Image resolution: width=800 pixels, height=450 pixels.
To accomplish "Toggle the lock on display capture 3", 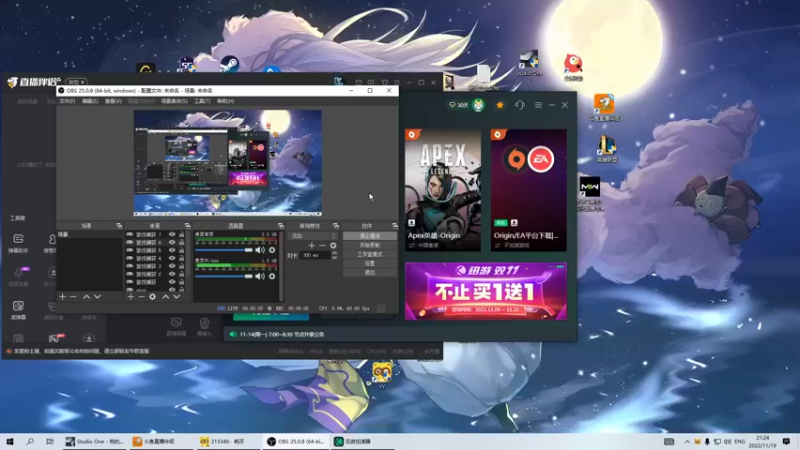I will [x=181, y=266].
